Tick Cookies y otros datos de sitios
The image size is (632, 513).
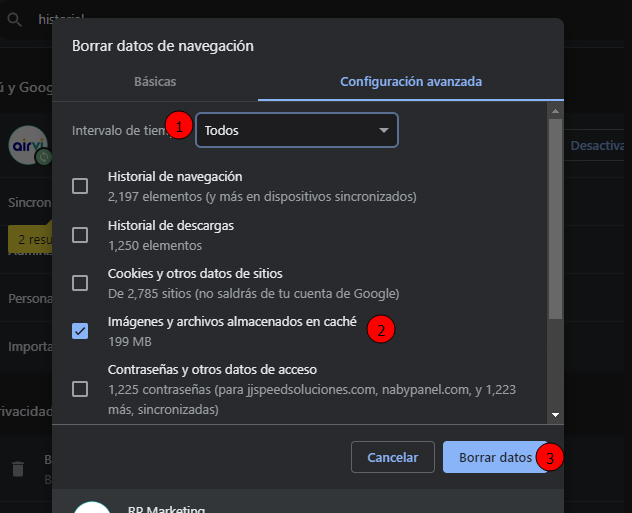(80, 282)
